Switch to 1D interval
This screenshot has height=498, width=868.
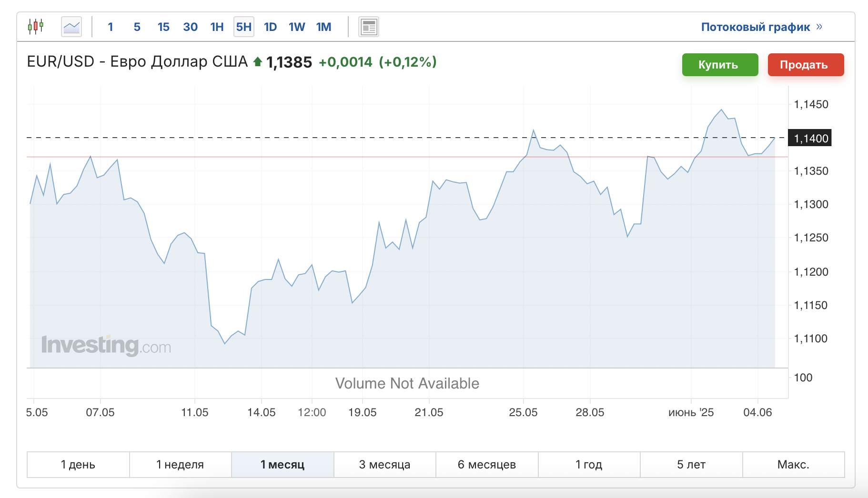pyautogui.click(x=270, y=27)
